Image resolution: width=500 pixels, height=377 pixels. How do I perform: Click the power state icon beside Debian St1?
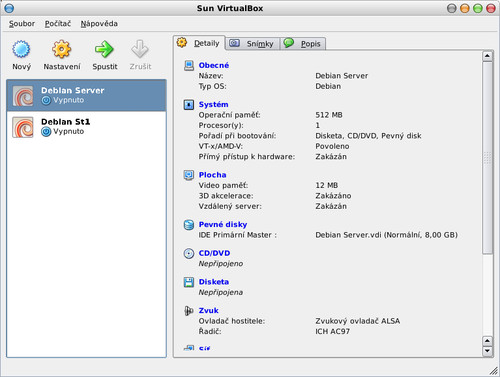pos(46,132)
